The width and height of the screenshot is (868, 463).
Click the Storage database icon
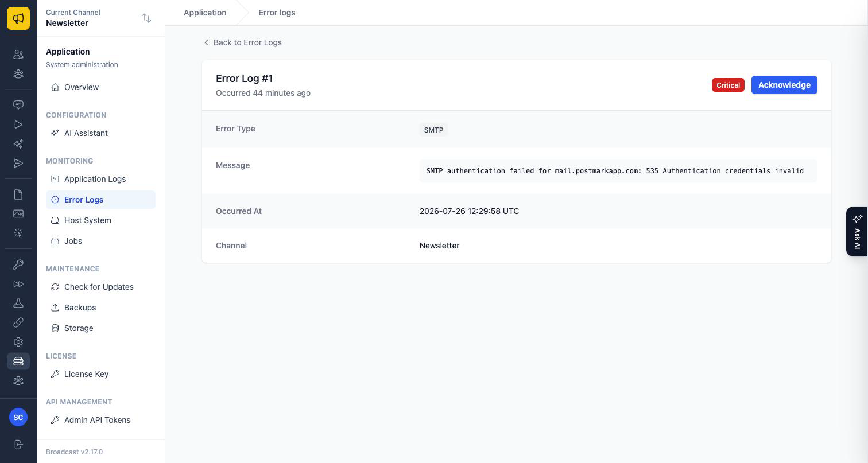point(55,328)
